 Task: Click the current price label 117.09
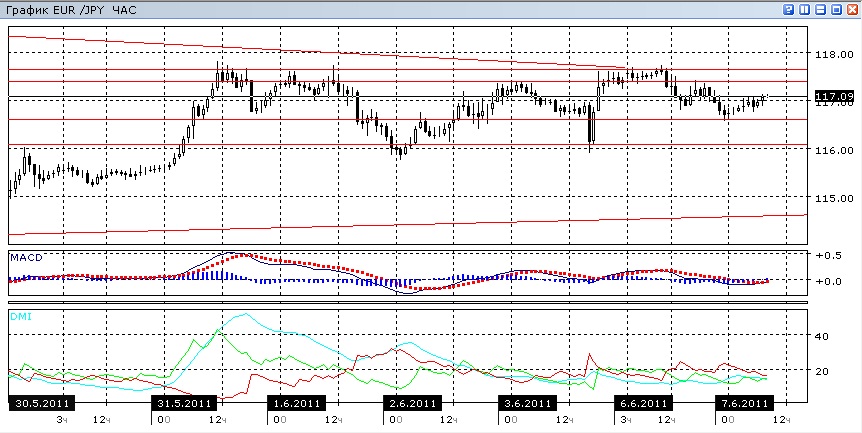pyautogui.click(x=834, y=97)
